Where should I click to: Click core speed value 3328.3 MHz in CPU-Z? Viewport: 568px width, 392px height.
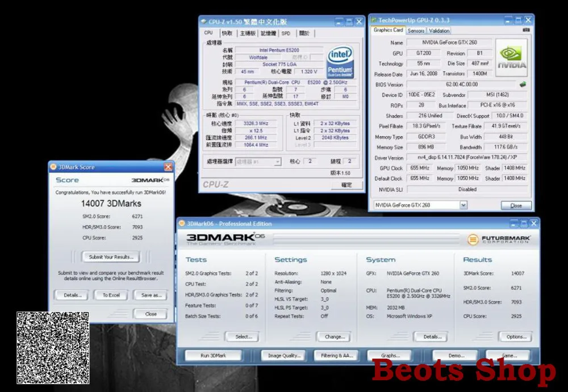pyautogui.click(x=256, y=124)
